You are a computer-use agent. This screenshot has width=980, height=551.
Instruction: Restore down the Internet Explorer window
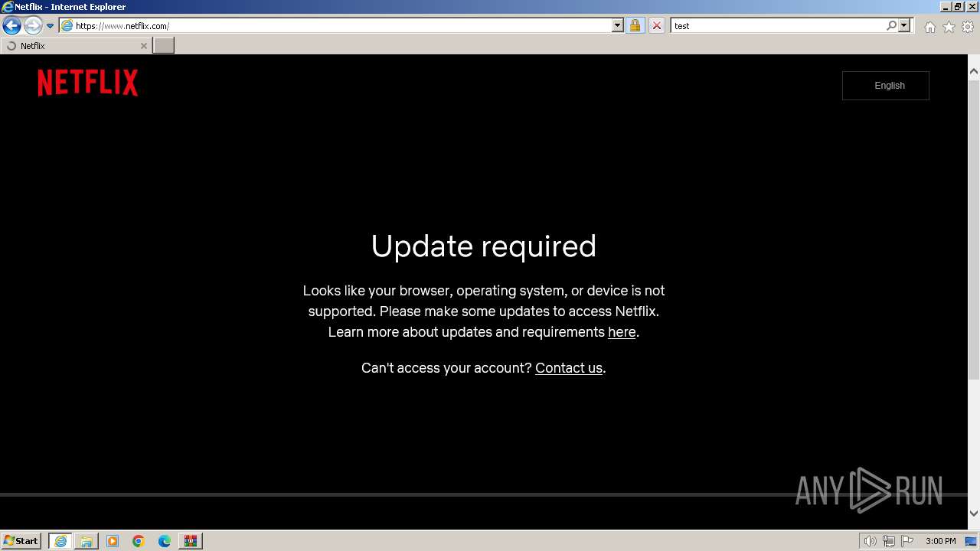[x=958, y=7]
